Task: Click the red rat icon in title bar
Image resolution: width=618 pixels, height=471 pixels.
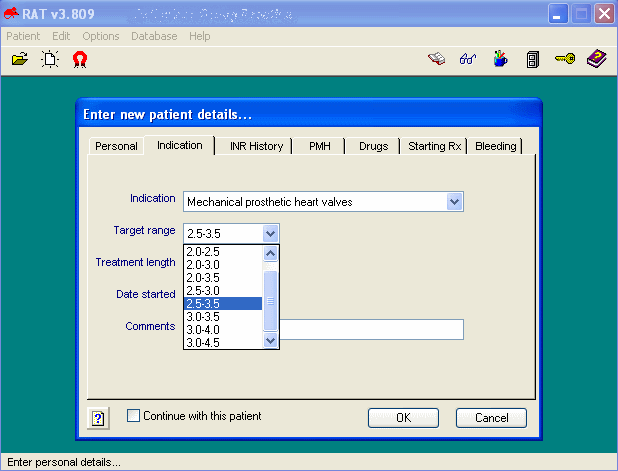Action: [x=11, y=13]
